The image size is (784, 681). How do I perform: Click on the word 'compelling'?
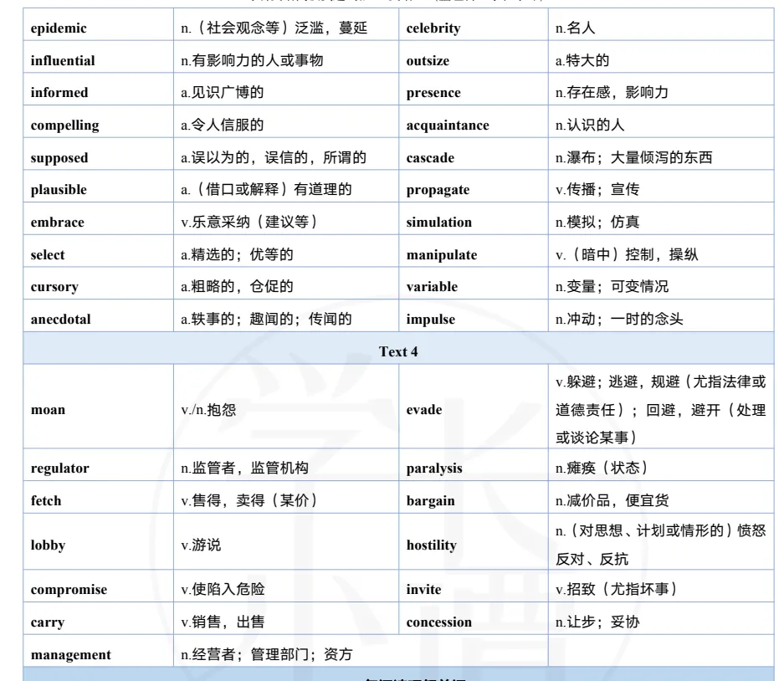[x=64, y=125]
